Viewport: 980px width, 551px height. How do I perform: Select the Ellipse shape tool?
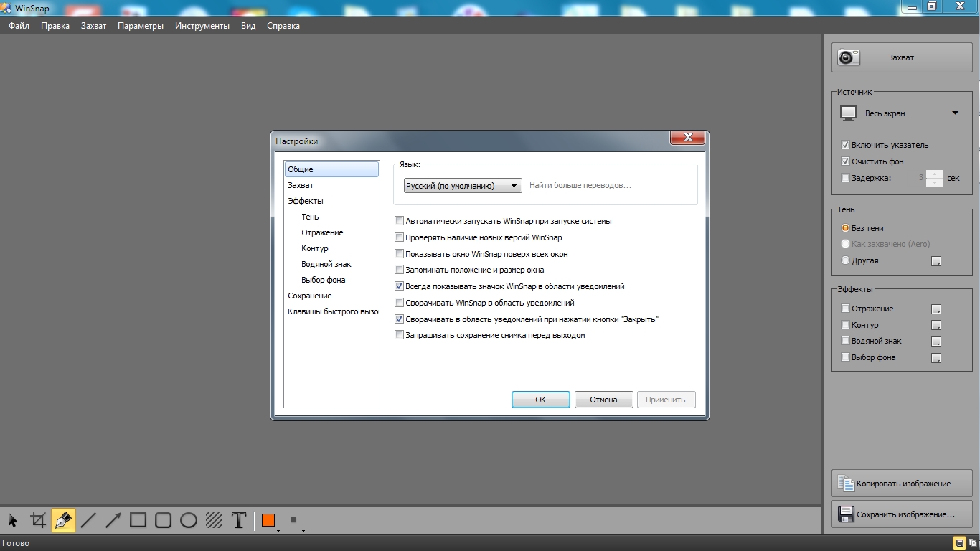[189, 520]
